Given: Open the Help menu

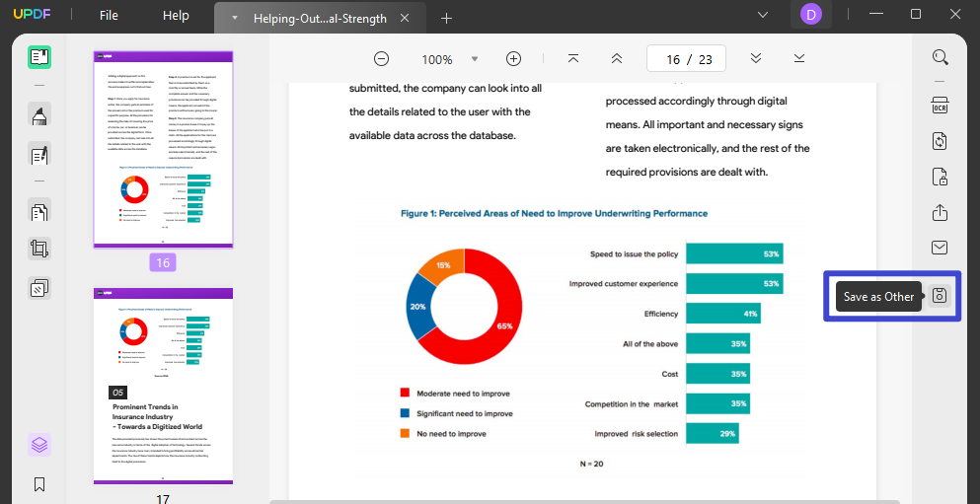Looking at the screenshot, I should tap(176, 16).
